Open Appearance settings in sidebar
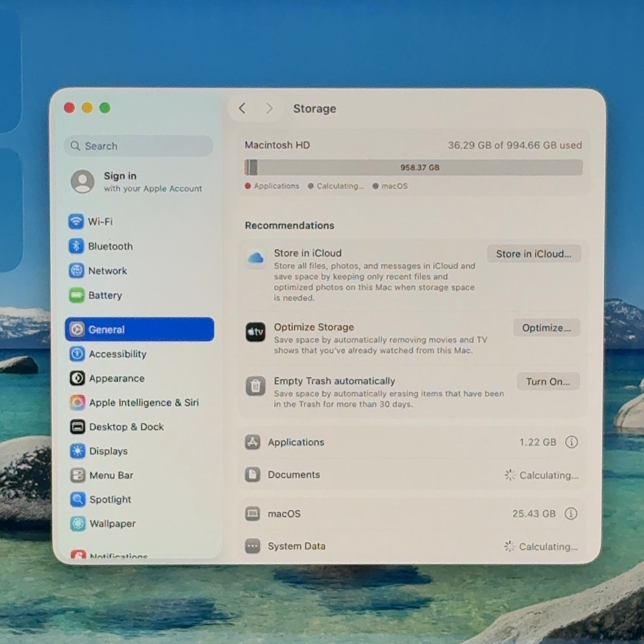This screenshot has height=644, width=644. click(x=139, y=378)
